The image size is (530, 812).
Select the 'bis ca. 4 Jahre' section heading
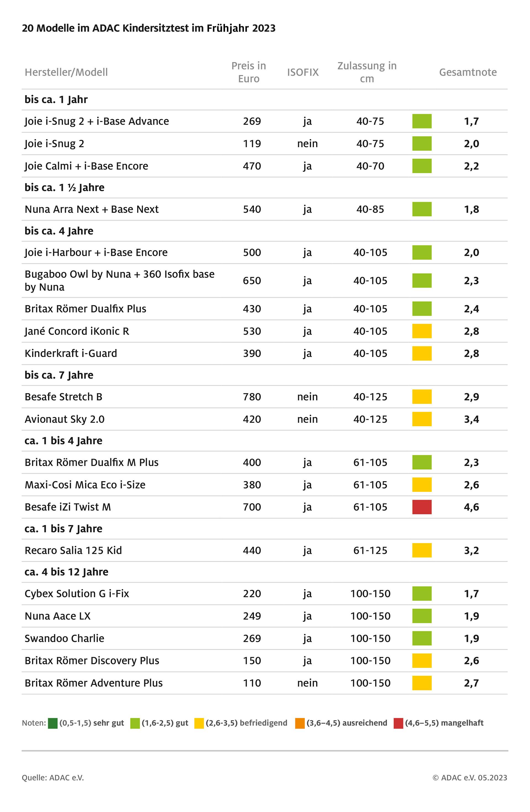point(59,231)
